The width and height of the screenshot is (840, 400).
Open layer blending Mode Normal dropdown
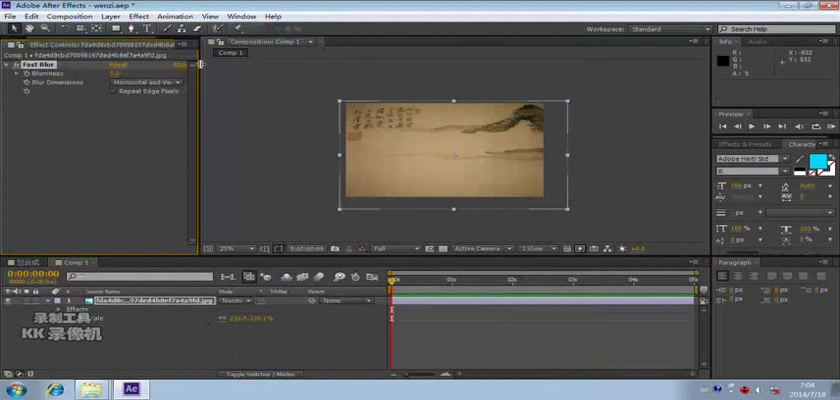(236, 301)
